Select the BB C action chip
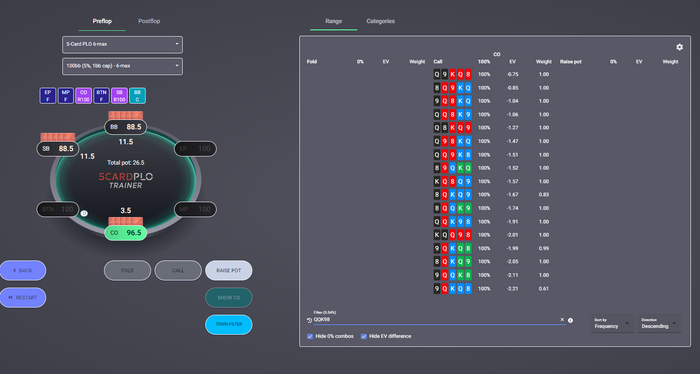Viewport: 700px width, 374px height. click(137, 96)
